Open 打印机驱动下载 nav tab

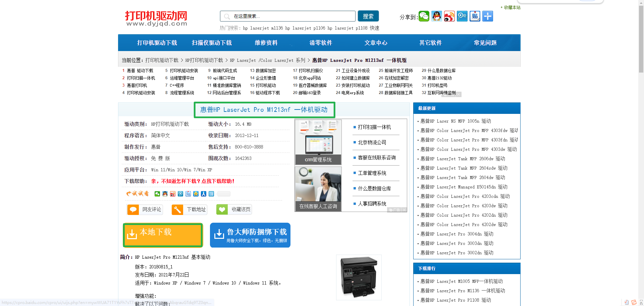157,43
